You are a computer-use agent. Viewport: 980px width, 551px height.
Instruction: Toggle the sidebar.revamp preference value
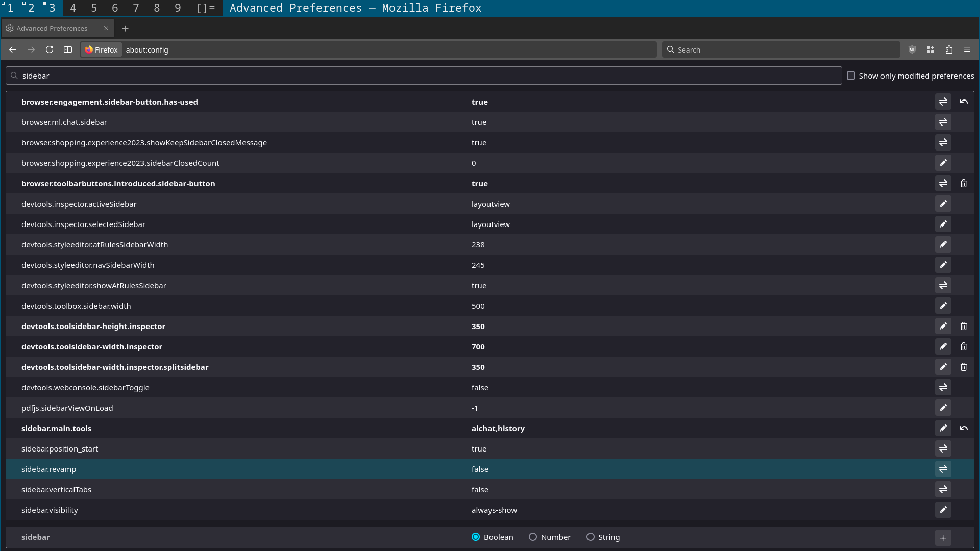943,469
